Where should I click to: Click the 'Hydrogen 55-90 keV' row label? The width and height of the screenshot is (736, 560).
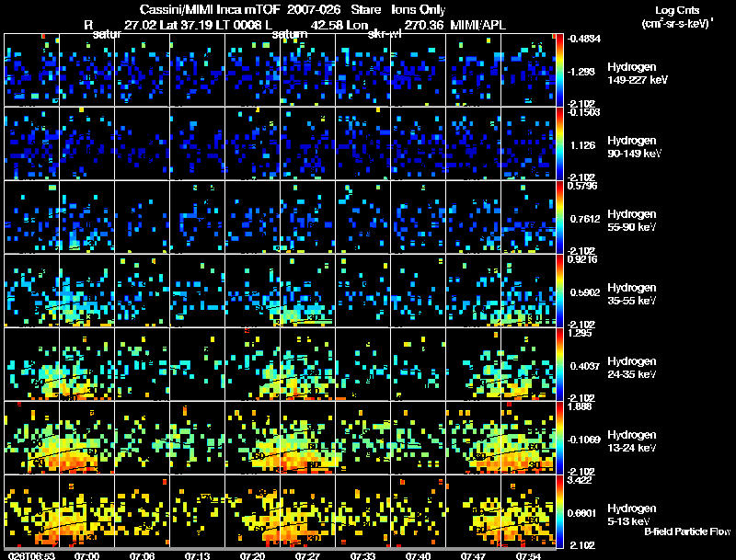632,221
